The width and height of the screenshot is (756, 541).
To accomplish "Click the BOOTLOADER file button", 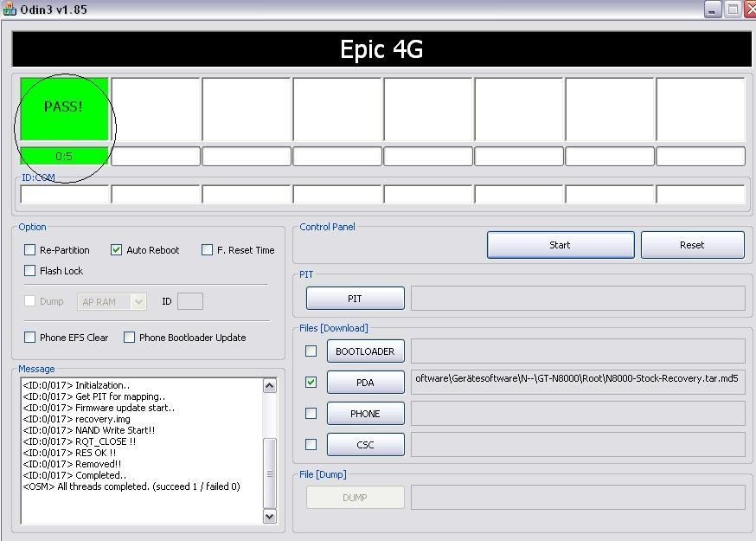I will click(366, 351).
